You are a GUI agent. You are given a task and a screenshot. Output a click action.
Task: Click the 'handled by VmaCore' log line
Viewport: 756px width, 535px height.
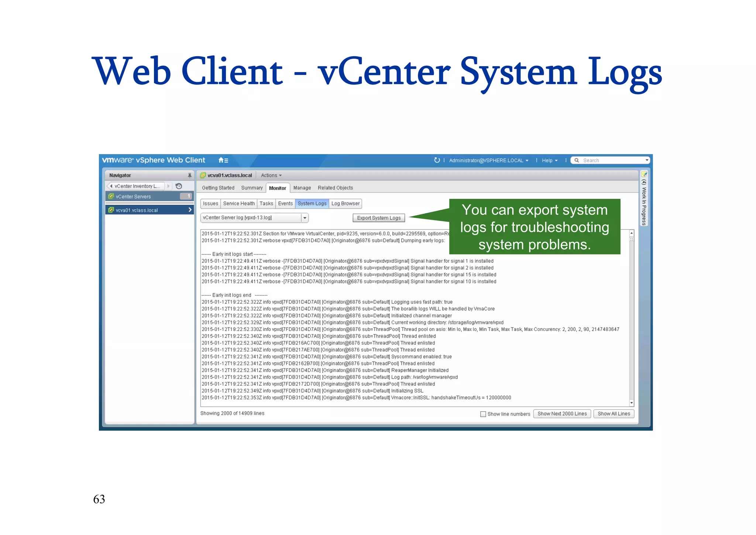coord(348,309)
